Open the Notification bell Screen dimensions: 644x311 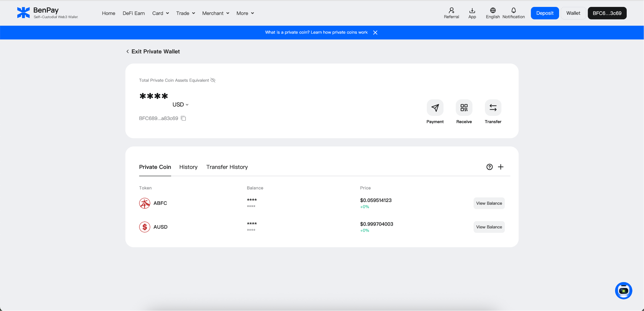pyautogui.click(x=513, y=10)
